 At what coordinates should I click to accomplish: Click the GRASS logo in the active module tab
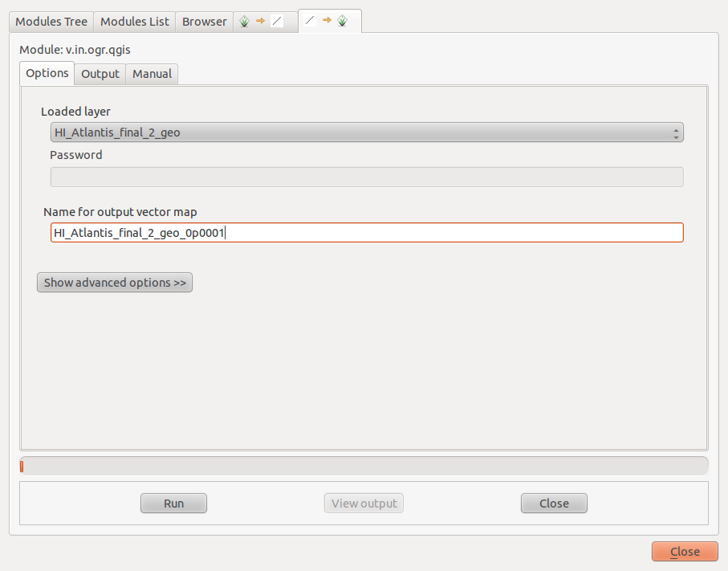[343, 21]
